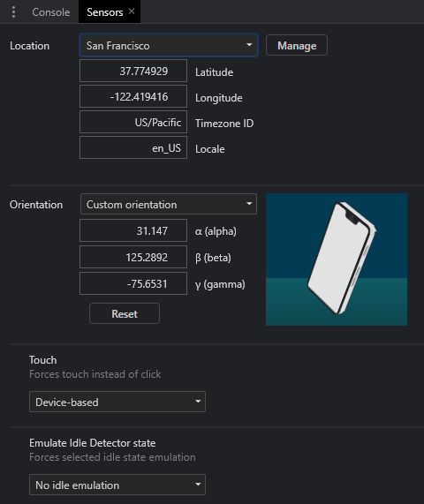Edit the gamma field value -75.6531
424x504 pixels.
(x=133, y=283)
